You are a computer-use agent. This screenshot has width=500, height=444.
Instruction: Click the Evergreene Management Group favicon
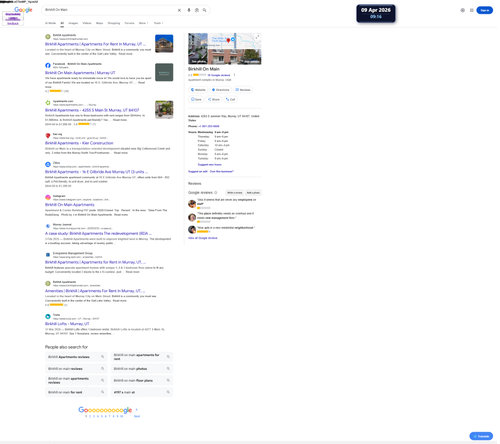tap(48, 256)
